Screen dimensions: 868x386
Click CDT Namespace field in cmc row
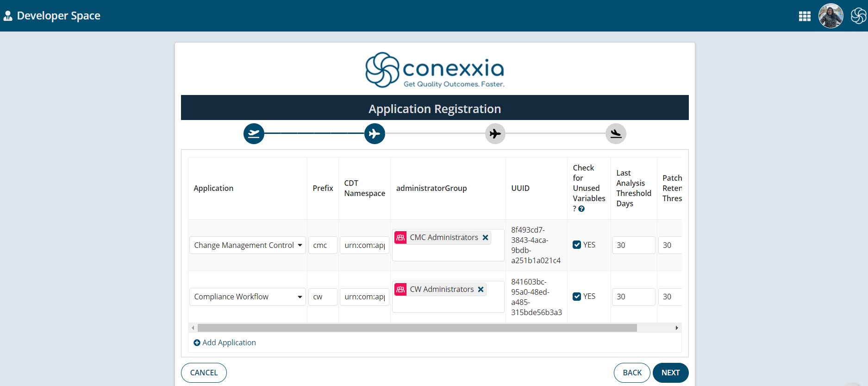click(364, 245)
